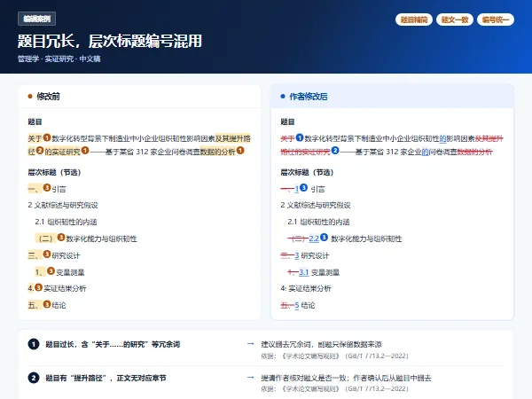The image size is (532, 399).
Task: Select the 修改前 panel header
Action: [x=139, y=97]
